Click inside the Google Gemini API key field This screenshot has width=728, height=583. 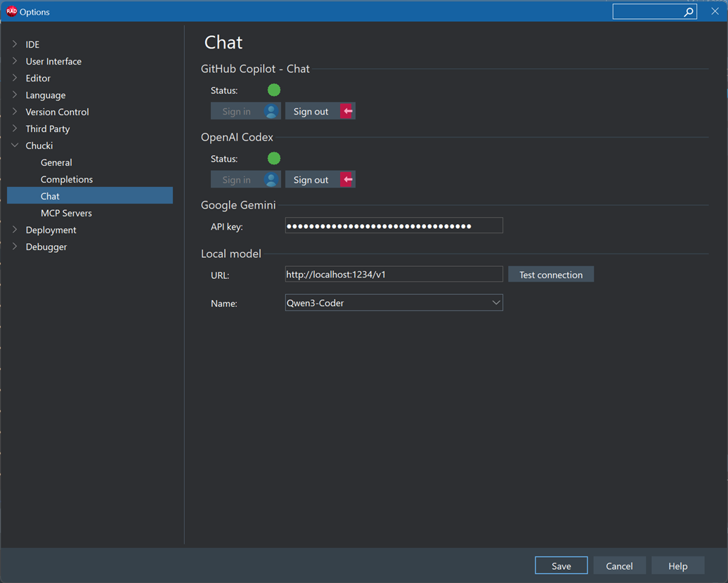click(x=394, y=225)
